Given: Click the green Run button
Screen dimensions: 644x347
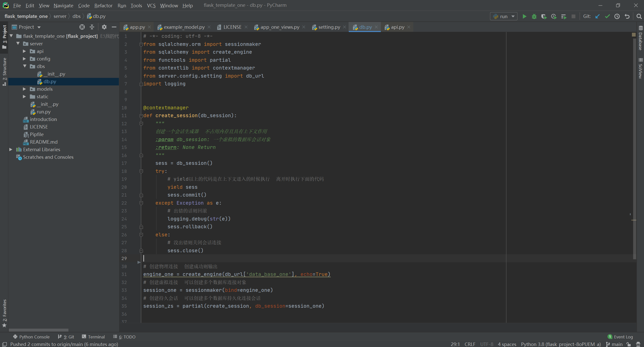Looking at the screenshot, I should click(x=524, y=16).
